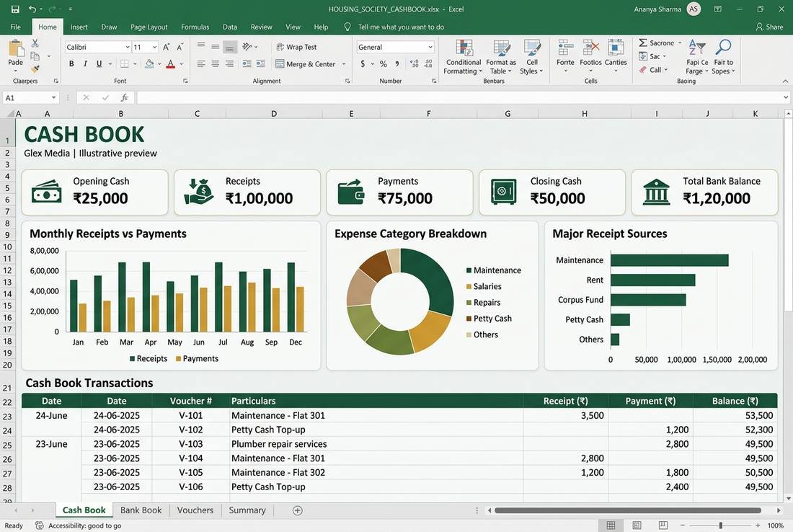Open the sort and filter A-Z funnel icon

pyautogui.click(x=697, y=47)
